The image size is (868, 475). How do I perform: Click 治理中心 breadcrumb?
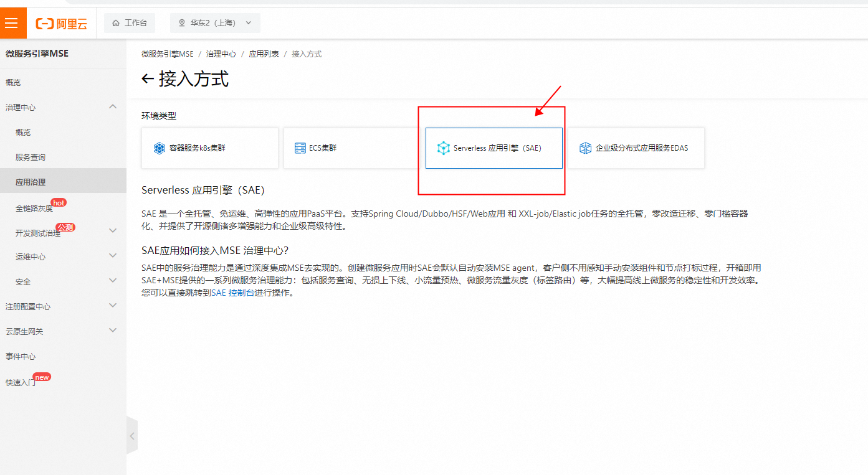coord(221,54)
